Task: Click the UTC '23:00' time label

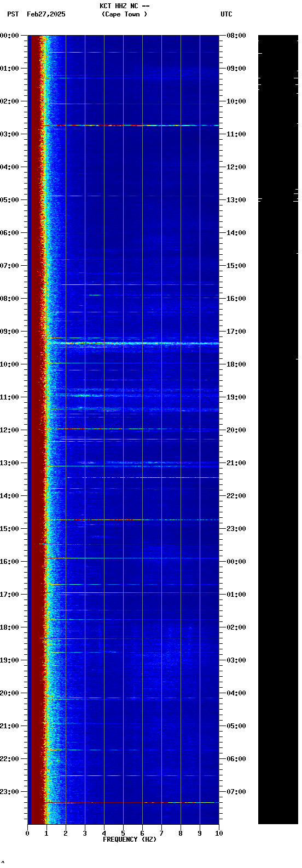Action: click(x=236, y=529)
